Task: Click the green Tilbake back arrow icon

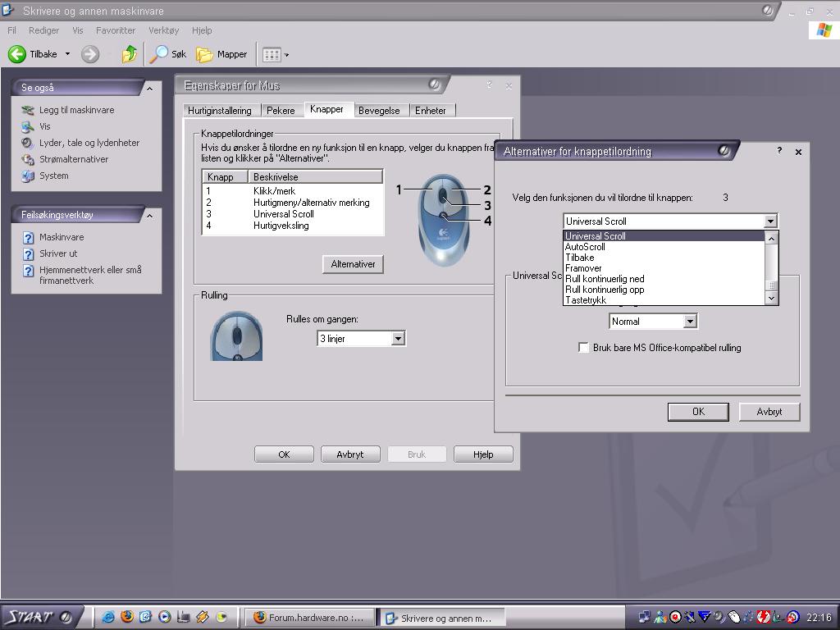Action: (x=17, y=54)
